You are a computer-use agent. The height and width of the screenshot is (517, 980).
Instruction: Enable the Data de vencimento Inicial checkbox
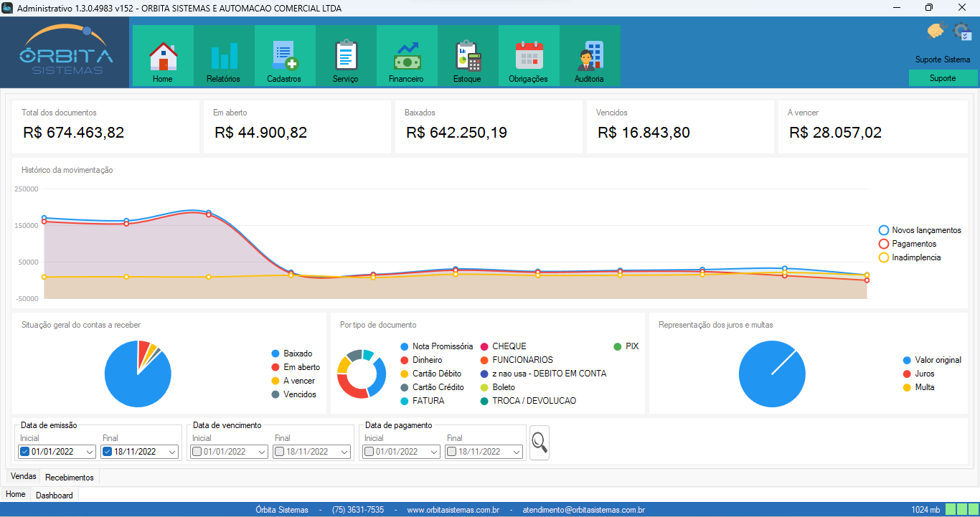click(x=196, y=452)
